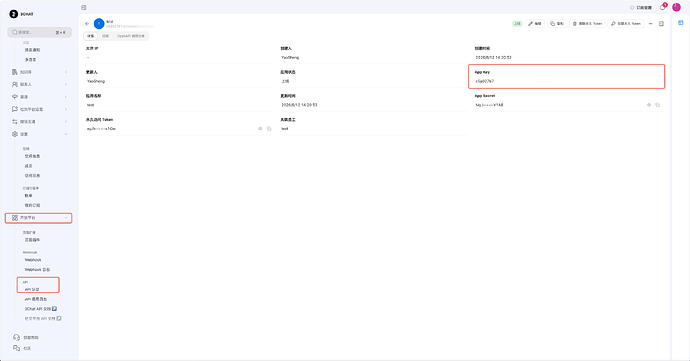Screen dimensions: 690x361
Task: Expand the social platform operations chevron
Action: point(66,109)
